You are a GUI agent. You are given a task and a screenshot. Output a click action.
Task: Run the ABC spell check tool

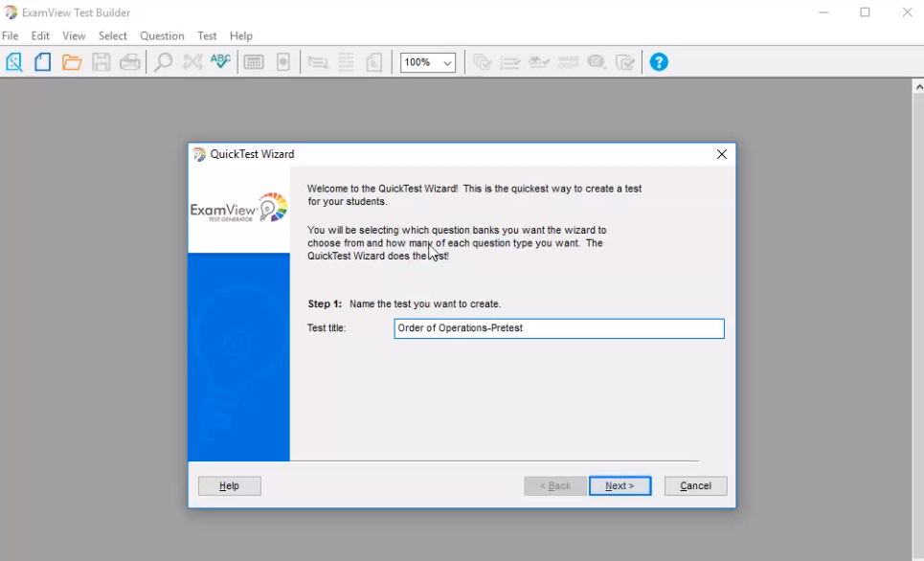219,61
